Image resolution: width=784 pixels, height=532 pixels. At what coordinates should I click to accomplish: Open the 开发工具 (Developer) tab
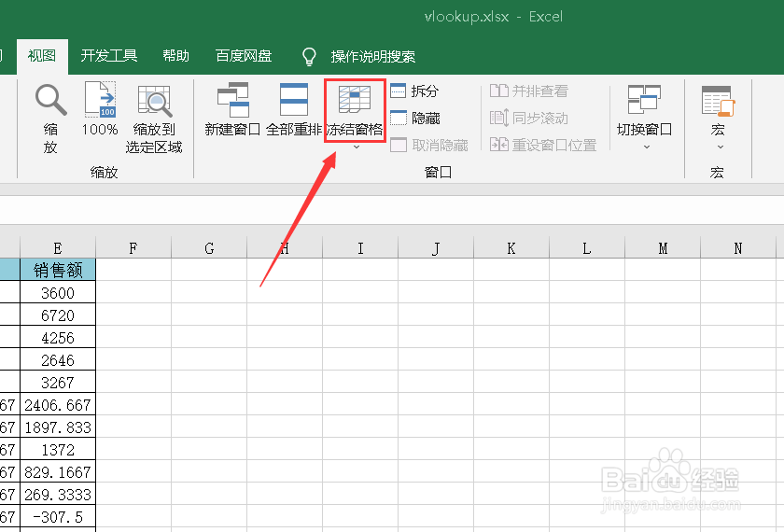tap(109, 56)
